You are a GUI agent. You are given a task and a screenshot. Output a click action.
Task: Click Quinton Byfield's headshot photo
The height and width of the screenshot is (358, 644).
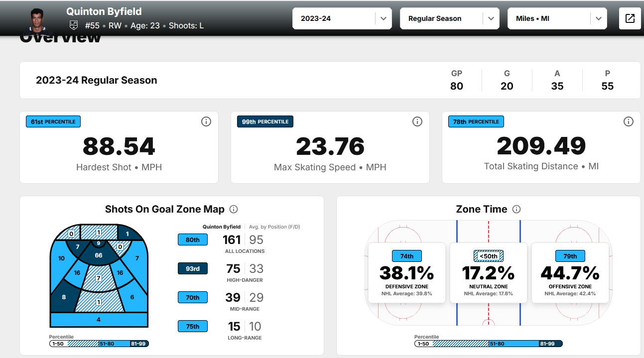[x=37, y=20]
